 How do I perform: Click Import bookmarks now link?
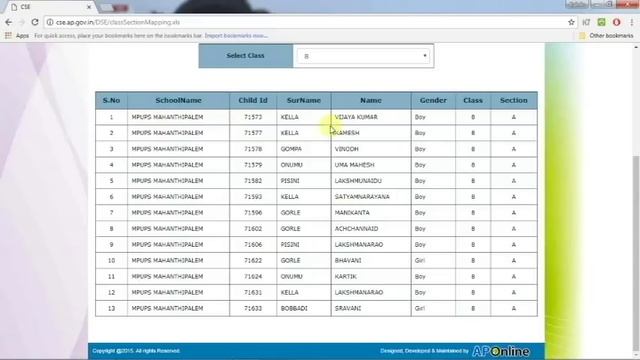pyautogui.click(x=236, y=36)
